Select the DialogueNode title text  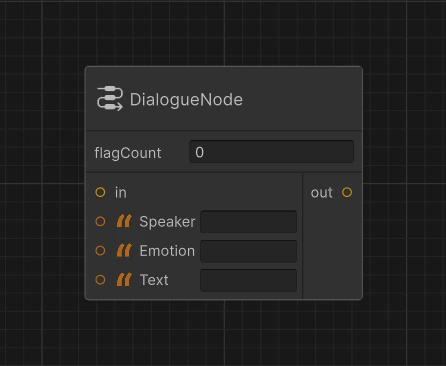(x=186, y=100)
